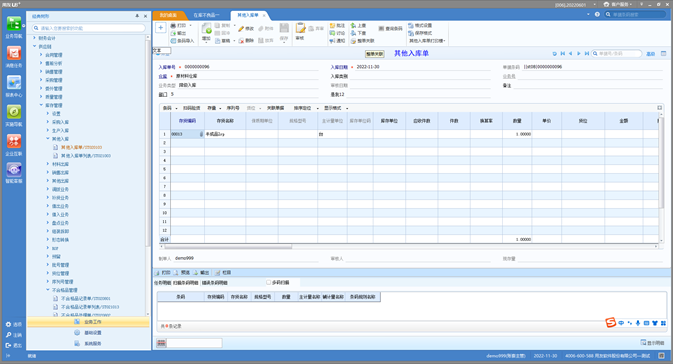Open 消息任务 in the left sidebar

coord(14,57)
